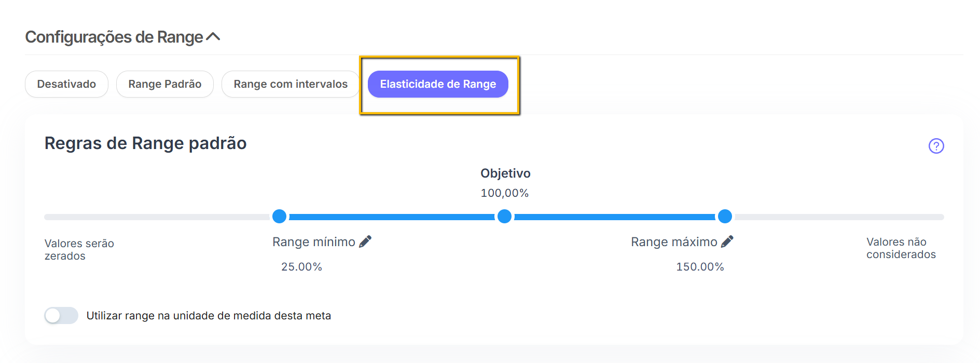Select the Elasticidade de Range button
980x363 pixels.
(438, 84)
